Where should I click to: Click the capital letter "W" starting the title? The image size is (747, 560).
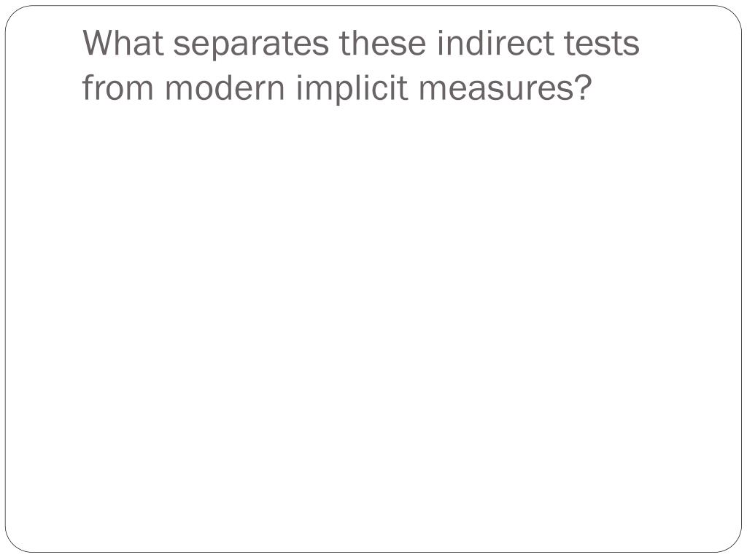[98, 43]
